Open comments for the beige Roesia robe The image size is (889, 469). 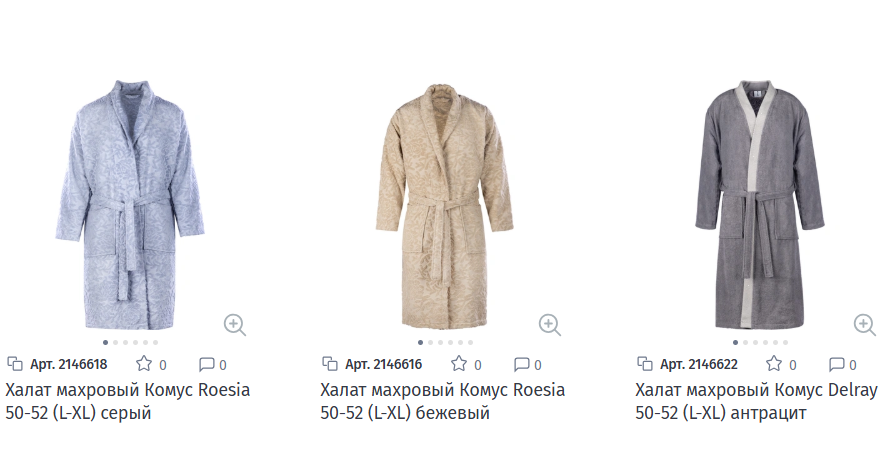coord(521,364)
